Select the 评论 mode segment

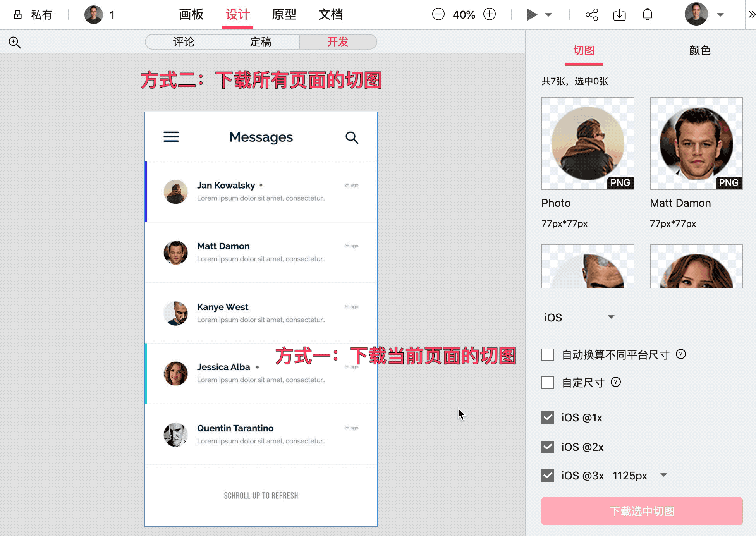[x=184, y=42]
